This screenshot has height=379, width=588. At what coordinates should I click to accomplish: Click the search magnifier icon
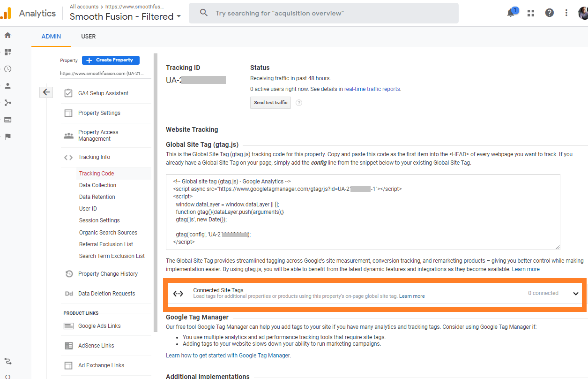tap(204, 13)
